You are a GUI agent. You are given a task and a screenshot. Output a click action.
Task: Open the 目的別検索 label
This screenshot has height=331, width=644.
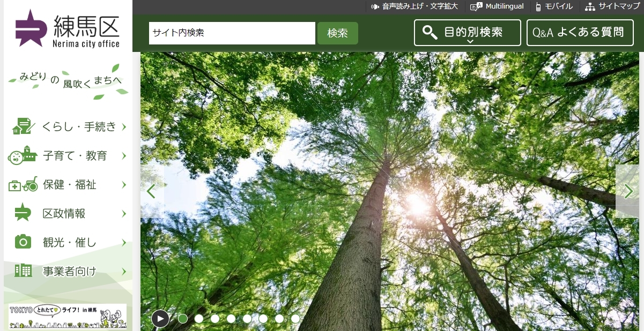click(x=473, y=32)
